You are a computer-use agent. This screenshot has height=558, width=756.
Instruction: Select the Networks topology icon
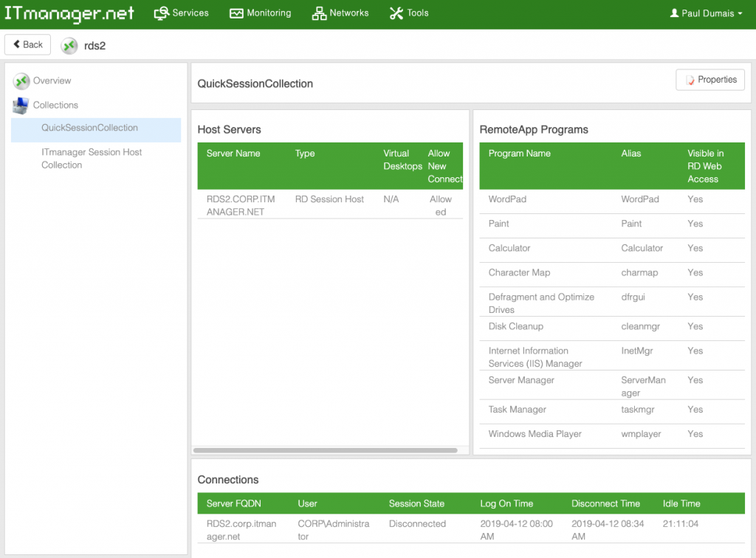coord(318,13)
